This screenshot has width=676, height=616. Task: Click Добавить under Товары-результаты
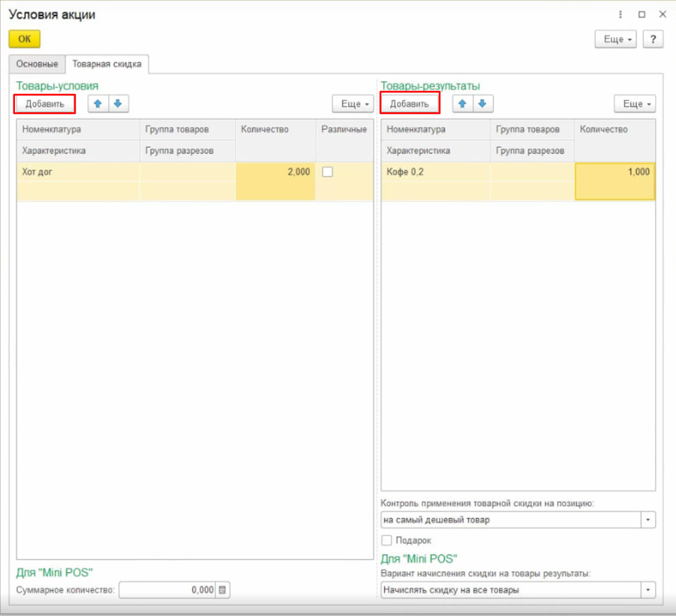point(410,104)
